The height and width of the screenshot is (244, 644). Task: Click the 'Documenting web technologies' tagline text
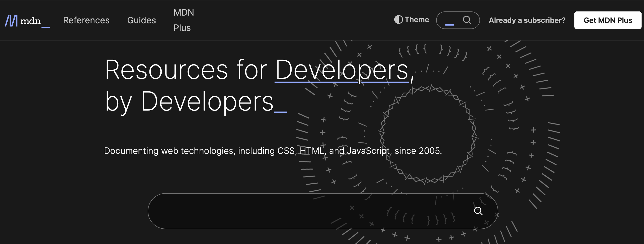point(273,151)
